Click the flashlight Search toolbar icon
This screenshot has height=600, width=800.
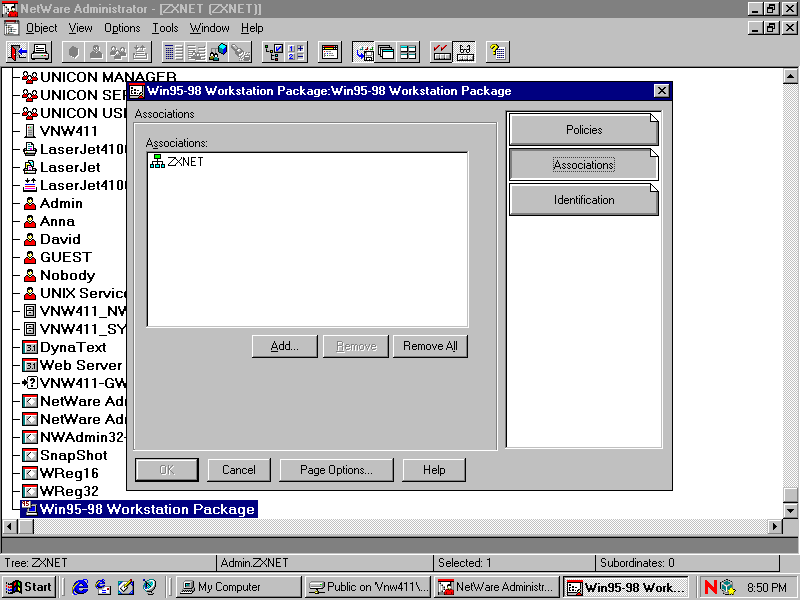pos(240,52)
